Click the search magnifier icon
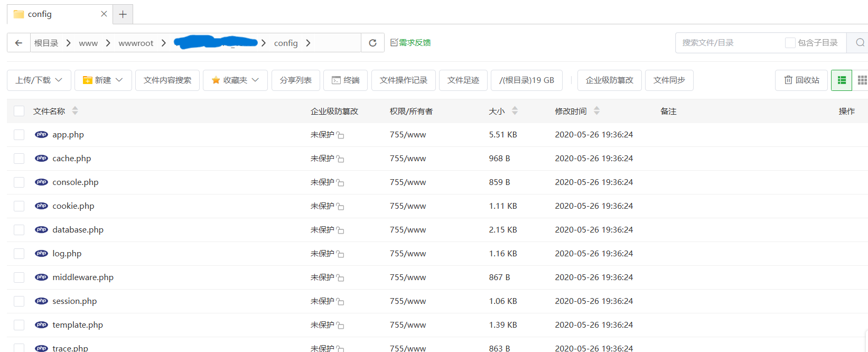The height and width of the screenshot is (352, 868). (x=860, y=43)
